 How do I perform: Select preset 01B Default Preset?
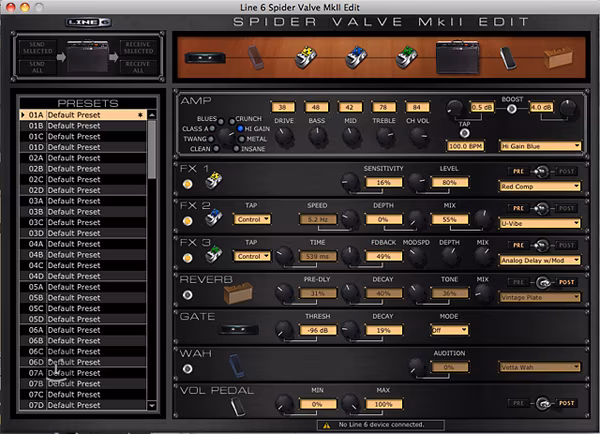83,126
